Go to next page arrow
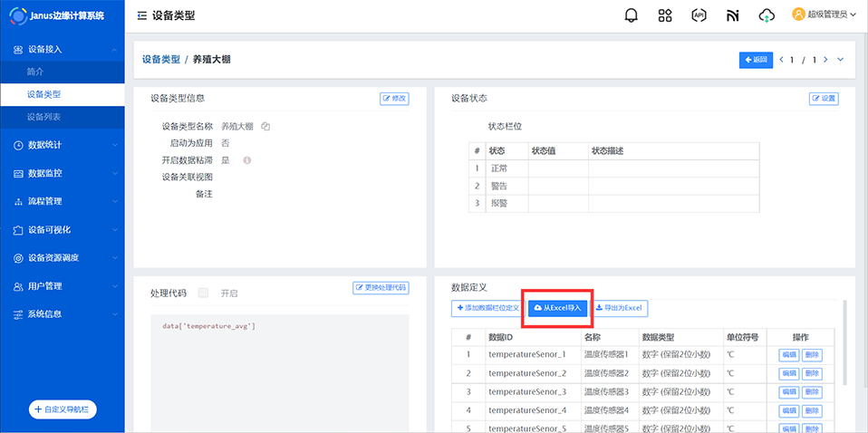The height and width of the screenshot is (433, 868). pyautogui.click(x=825, y=60)
